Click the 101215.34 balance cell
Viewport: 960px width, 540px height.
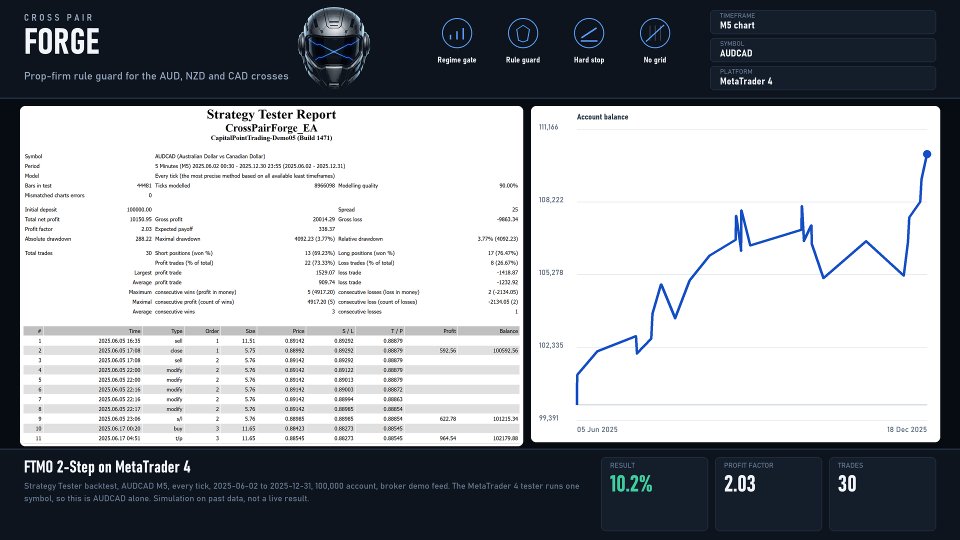506,419
